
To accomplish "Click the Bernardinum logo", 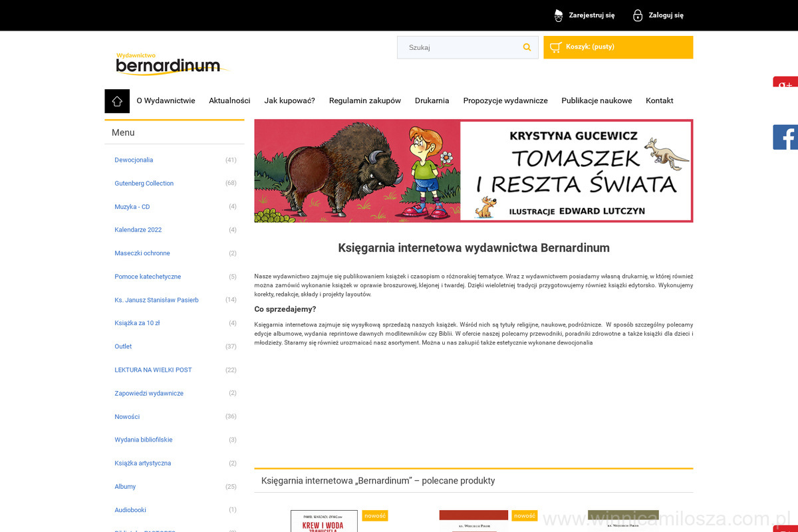I will point(171,64).
